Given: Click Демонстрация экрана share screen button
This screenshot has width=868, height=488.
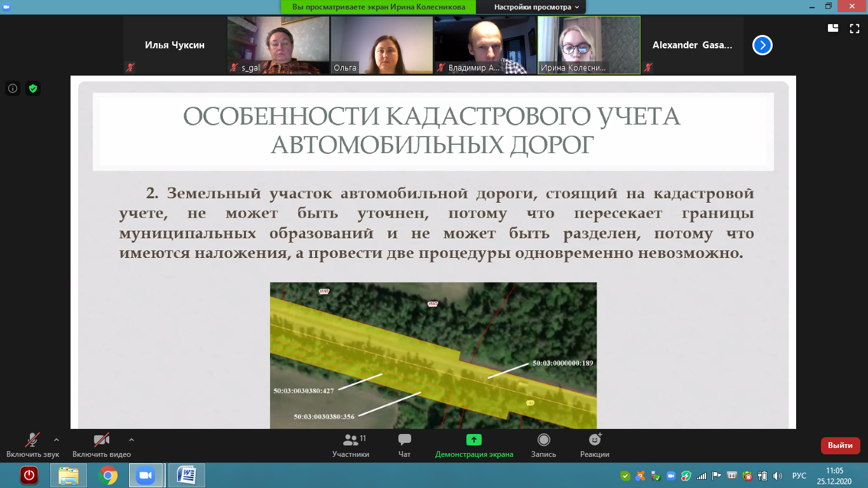Looking at the screenshot, I should 474,445.
